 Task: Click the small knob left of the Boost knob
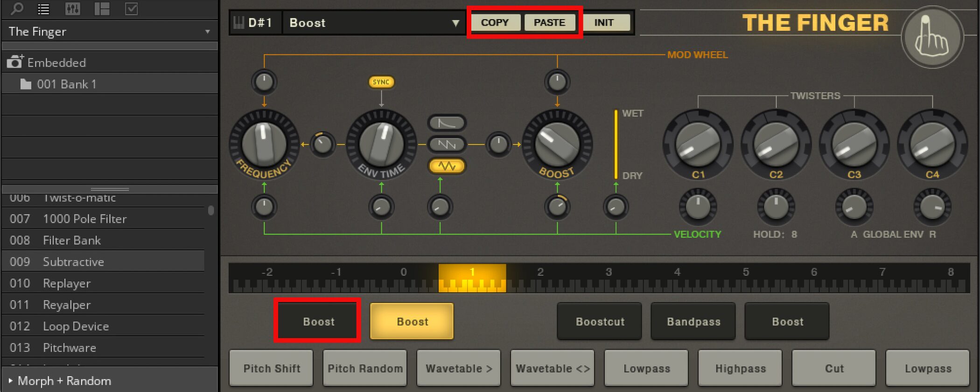(498, 144)
